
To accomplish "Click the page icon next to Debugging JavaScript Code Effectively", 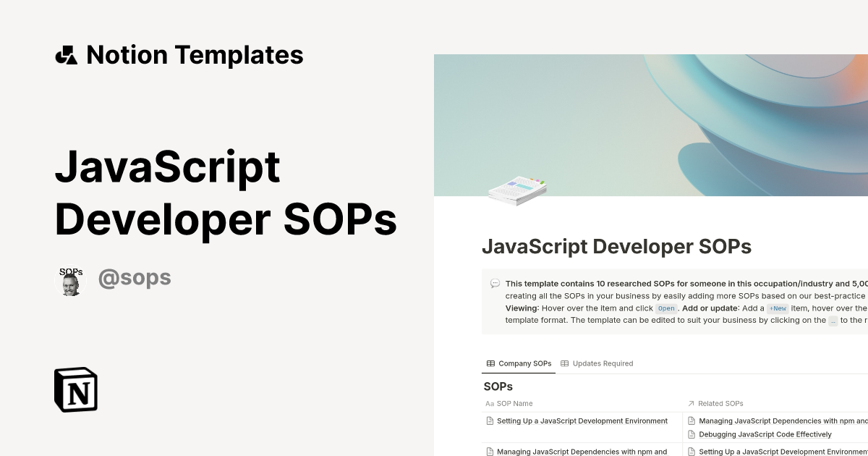I will tap(692, 434).
